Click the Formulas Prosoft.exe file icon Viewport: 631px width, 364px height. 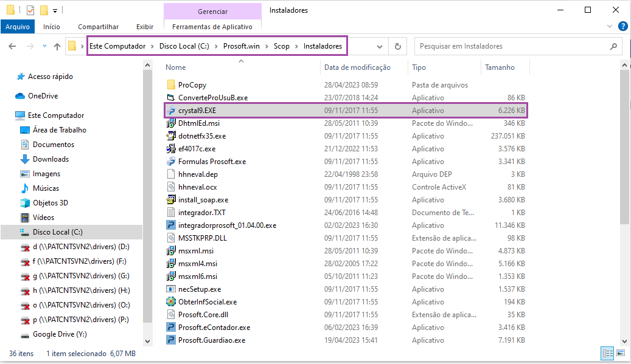point(171,162)
